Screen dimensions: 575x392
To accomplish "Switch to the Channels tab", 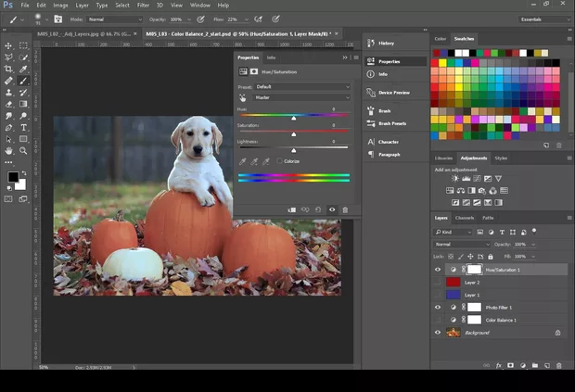I will (465, 218).
